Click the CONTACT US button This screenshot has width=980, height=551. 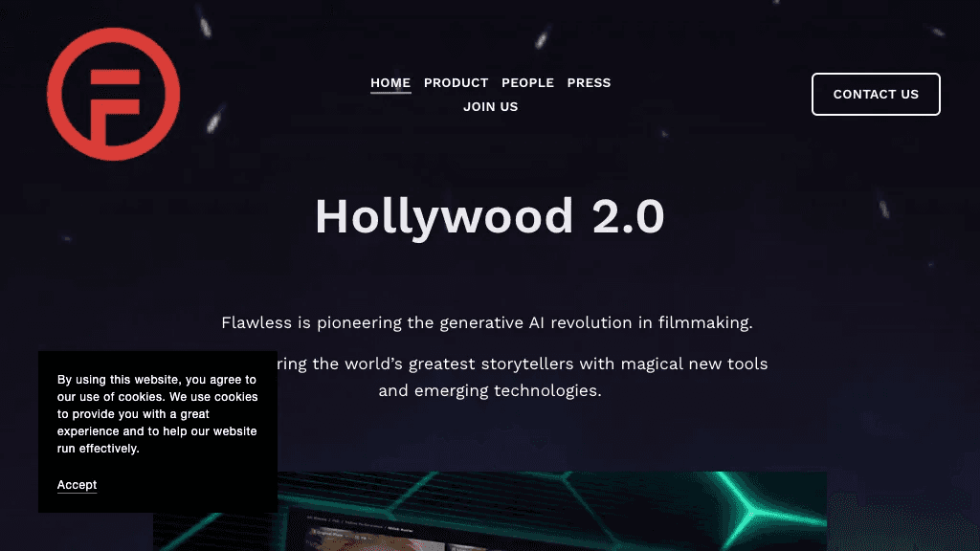point(876,95)
